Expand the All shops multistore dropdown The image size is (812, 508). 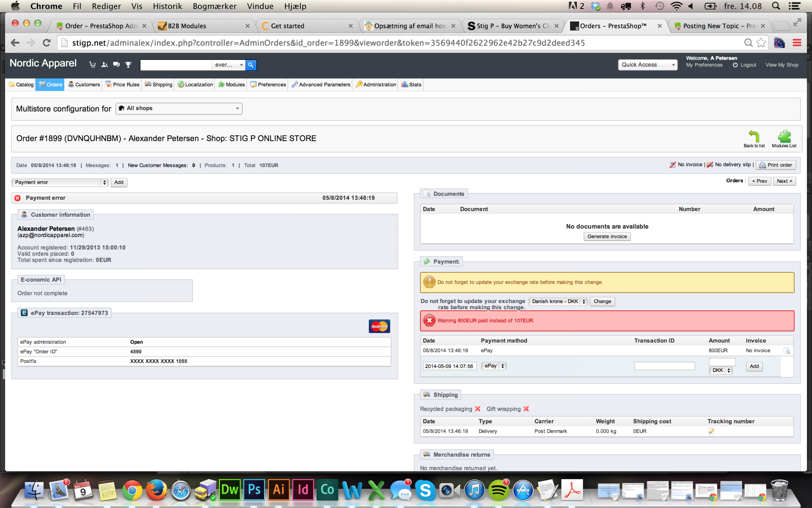[x=179, y=108]
